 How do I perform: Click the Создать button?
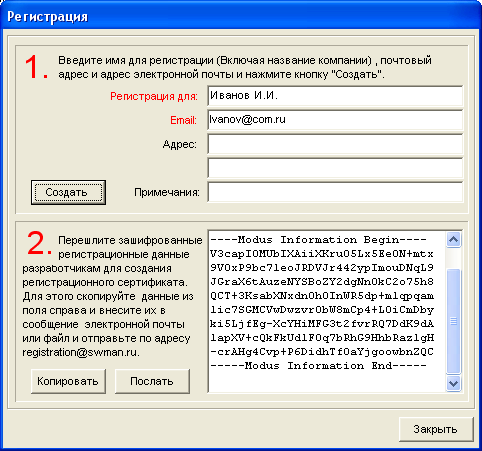coord(68,192)
